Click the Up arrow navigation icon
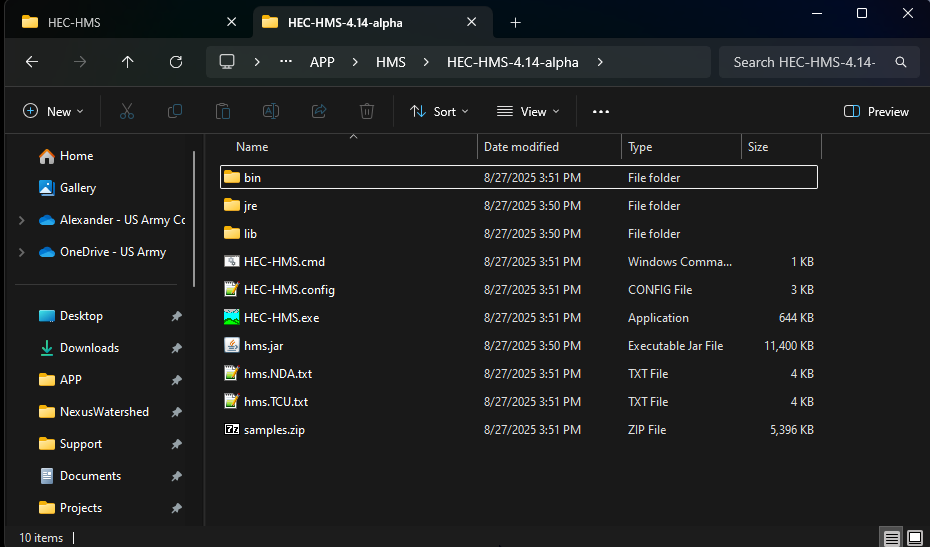The height and width of the screenshot is (547, 930). [x=127, y=62]
